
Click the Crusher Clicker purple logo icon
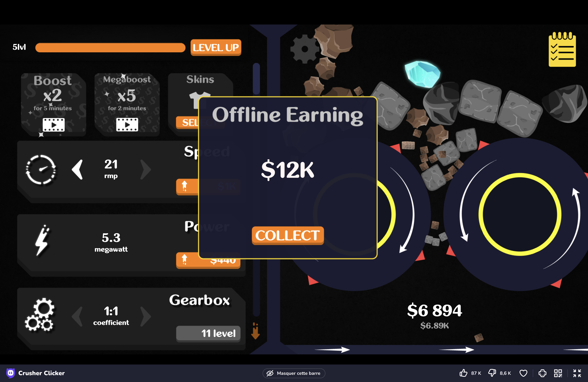point(10,373)
